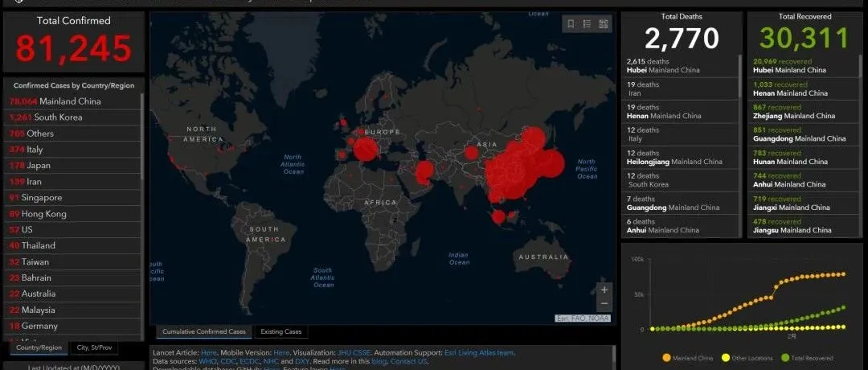
Task: Click Anhui 6 deaths entry
Action: pyautogui.click(x=681, y=225)
